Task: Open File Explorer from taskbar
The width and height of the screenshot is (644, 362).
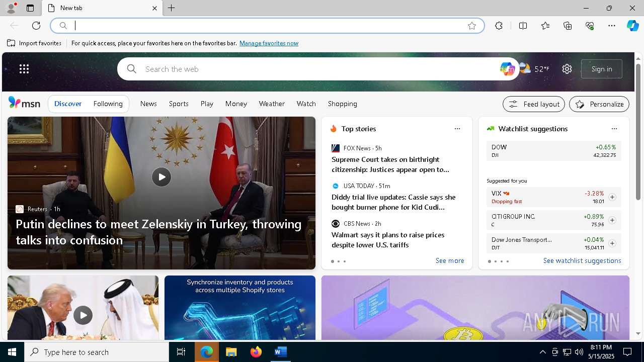Action: (231, 352)
